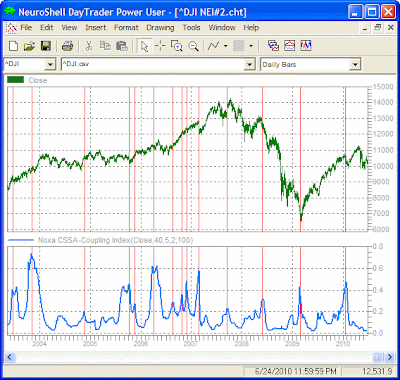Open the line drawing tool dropdown arrow
The image size is (400, 380).
(x=226, y=46)
